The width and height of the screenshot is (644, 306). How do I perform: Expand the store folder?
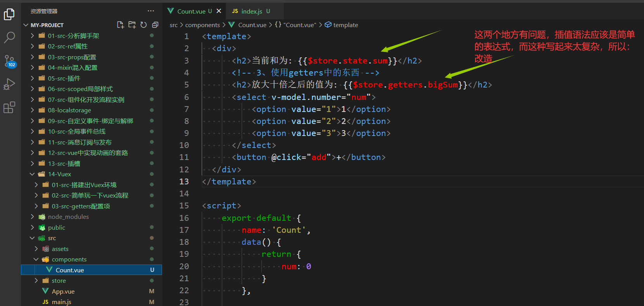pyautogui.click(x=36, y=280)
